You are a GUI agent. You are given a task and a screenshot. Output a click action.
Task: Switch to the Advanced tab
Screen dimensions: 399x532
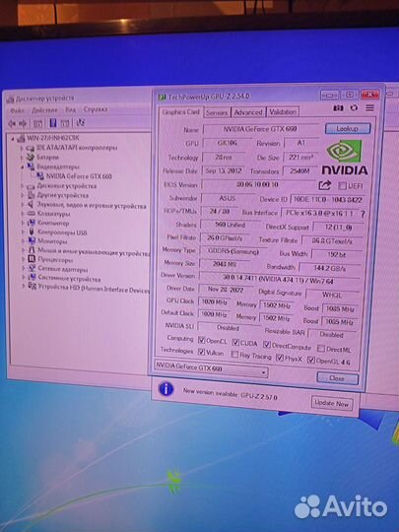[x=248, y=112]
